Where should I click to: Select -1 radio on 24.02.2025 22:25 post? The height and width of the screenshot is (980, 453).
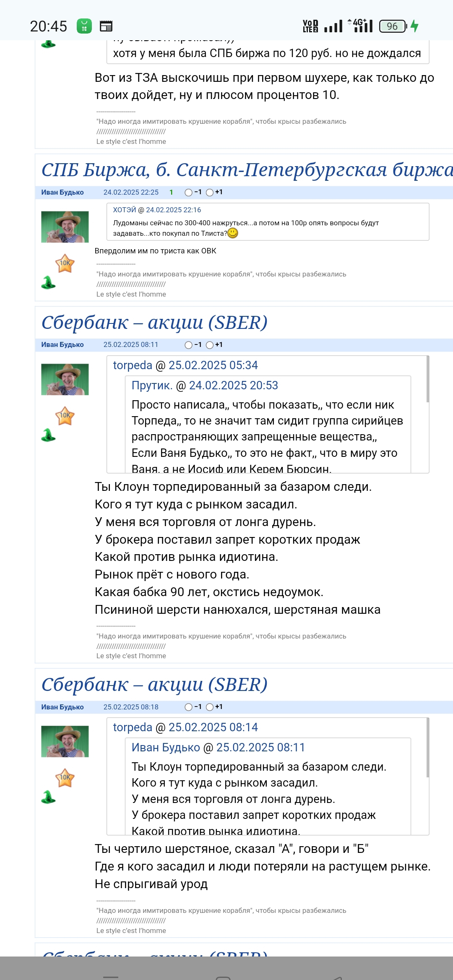pos(189,193)
